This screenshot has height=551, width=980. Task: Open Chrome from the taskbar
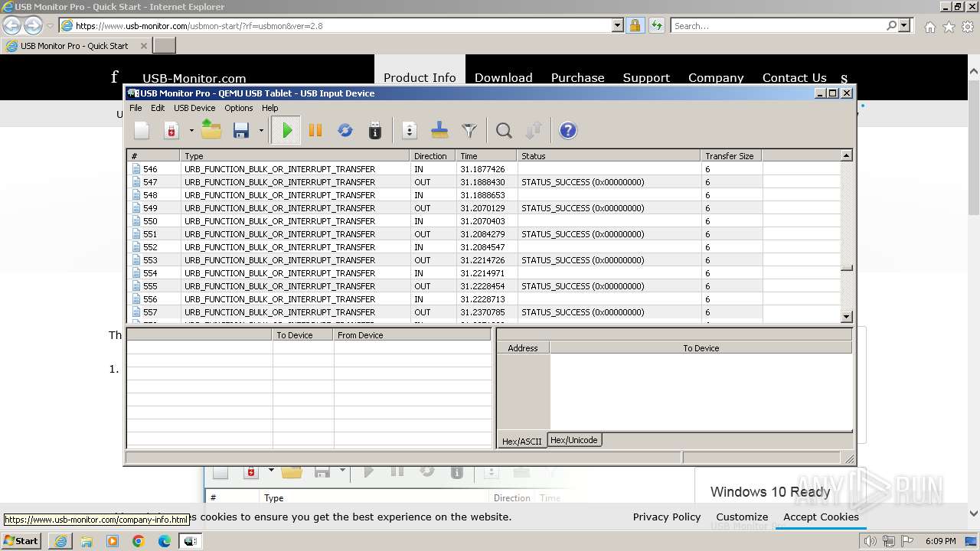[138, 541]
